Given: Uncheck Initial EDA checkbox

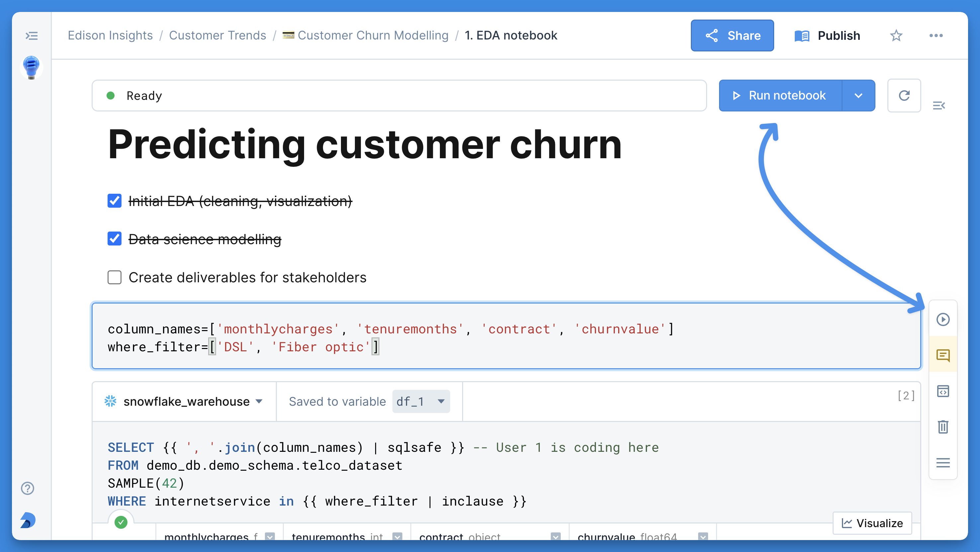Looking at the screenshot, I should coord(114,201).
